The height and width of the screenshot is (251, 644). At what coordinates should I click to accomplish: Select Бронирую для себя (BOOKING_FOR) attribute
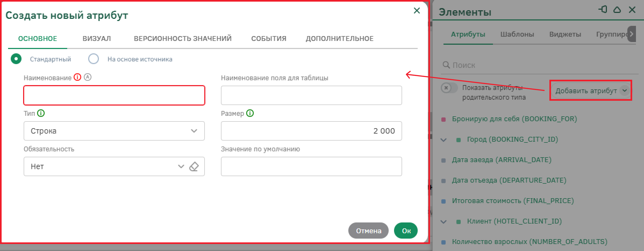pos(514,119)
